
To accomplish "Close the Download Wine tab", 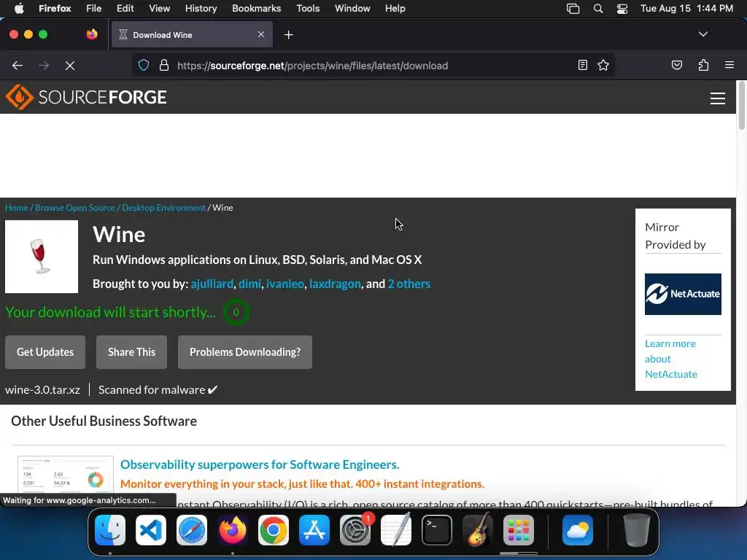I will (261, 34).
